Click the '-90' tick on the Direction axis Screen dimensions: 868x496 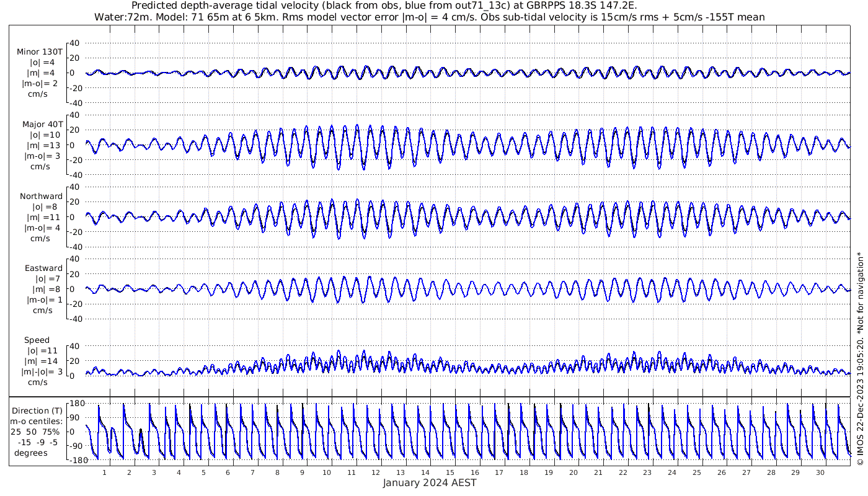(x=77, y=446)
